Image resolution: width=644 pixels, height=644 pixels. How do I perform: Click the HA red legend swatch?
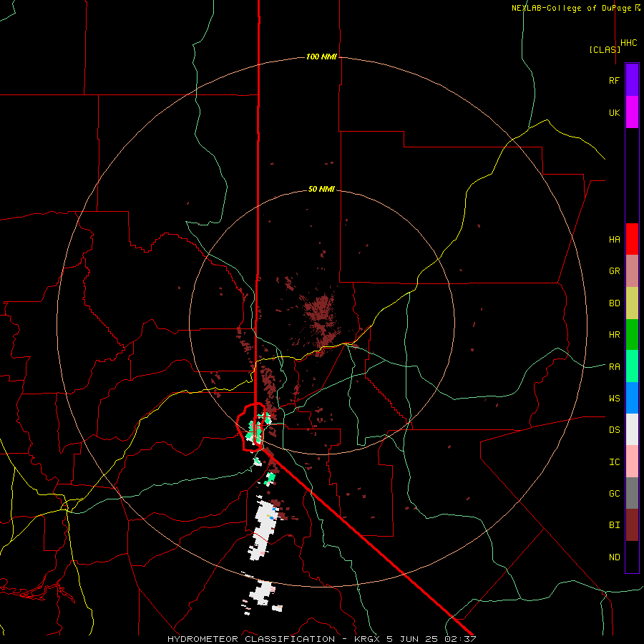point(632,239)
